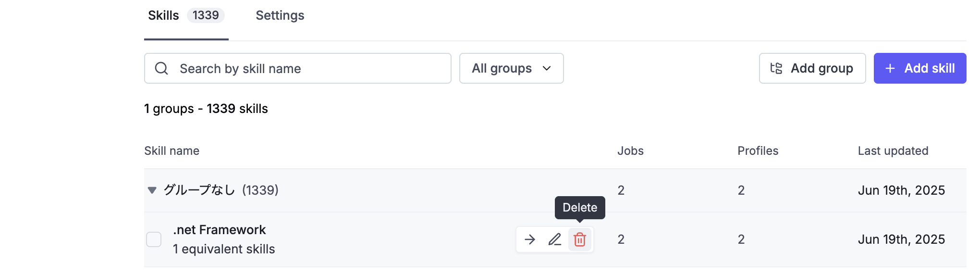Click the magnifier icon in search box
Screen dimensions: 980x275
(161, 68)
